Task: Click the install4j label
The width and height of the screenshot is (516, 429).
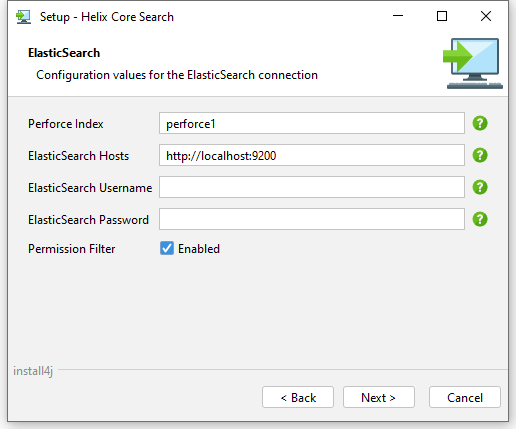Action: coord(33,371)
